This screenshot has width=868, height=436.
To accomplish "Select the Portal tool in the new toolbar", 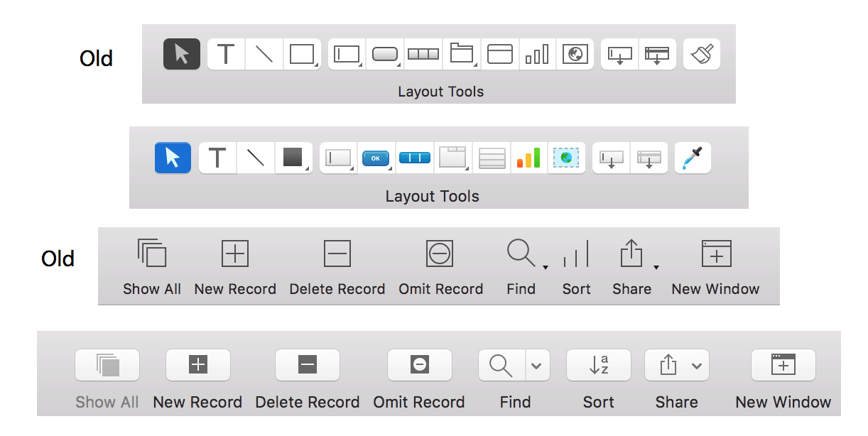I will coord(492,158).
